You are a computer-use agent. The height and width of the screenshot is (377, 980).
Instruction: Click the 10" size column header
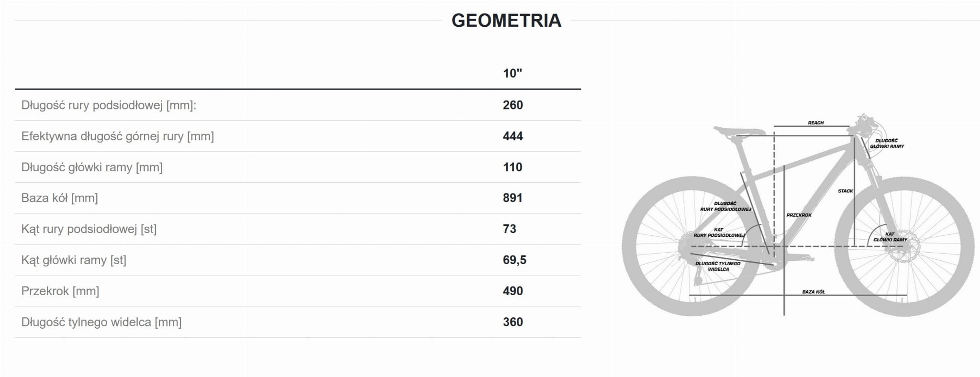[x=512, y=73]
